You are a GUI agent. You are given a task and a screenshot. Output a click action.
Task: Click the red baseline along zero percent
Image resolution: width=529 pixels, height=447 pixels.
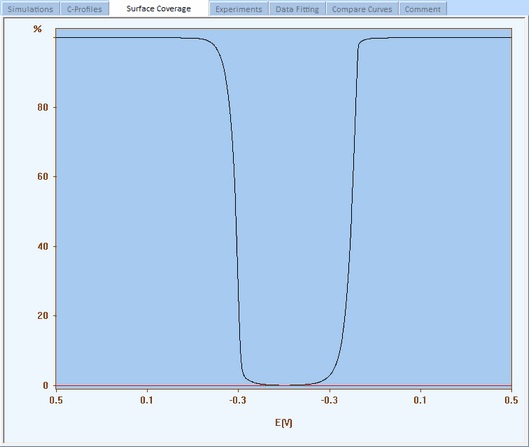[x=283, y=385]
